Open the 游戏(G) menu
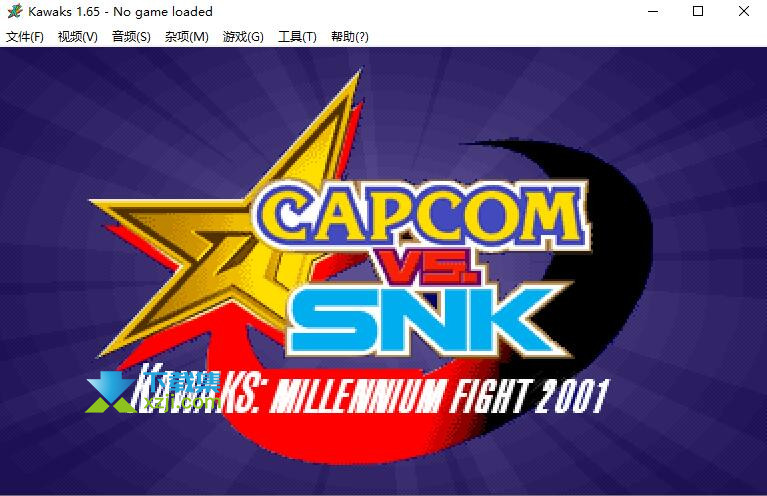The width and height of the screenshot is (767, 496). click(x=243, y=37)
